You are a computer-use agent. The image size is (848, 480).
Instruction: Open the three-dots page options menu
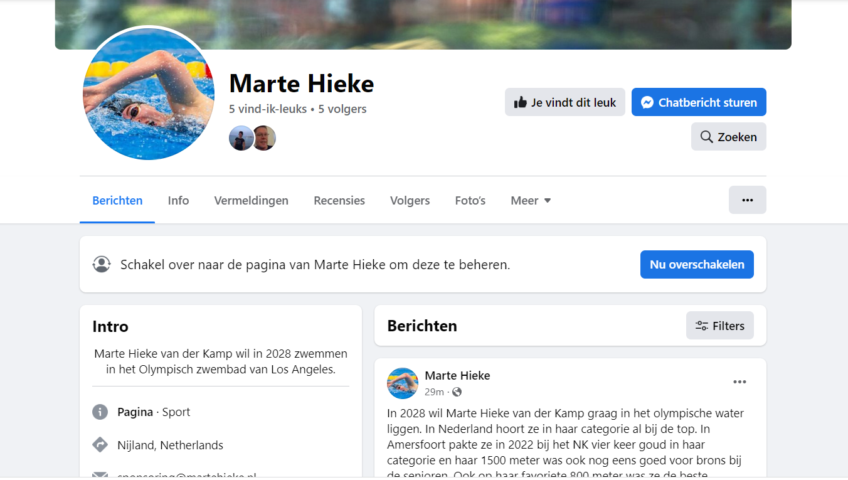(747, 200)
